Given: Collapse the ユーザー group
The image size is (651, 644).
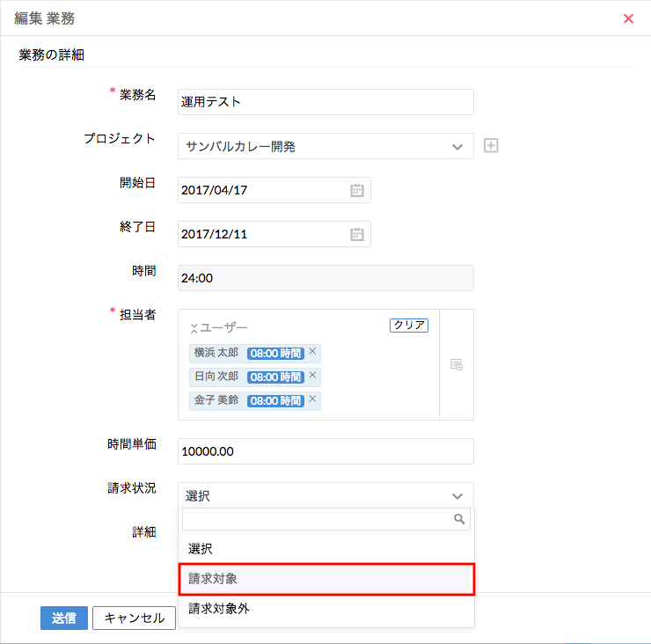Looking at the screenshot, I should 194,327.
